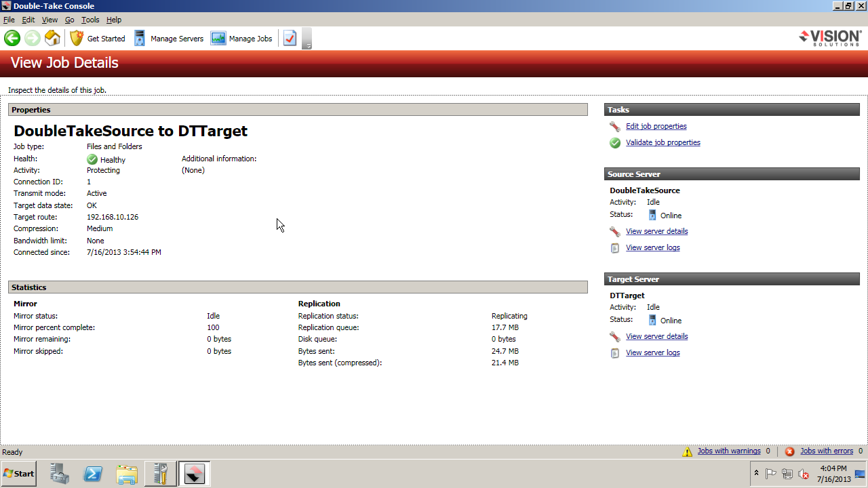Go to Home using house icon
This screenshot has height=488, width=868.
[52, 38]
